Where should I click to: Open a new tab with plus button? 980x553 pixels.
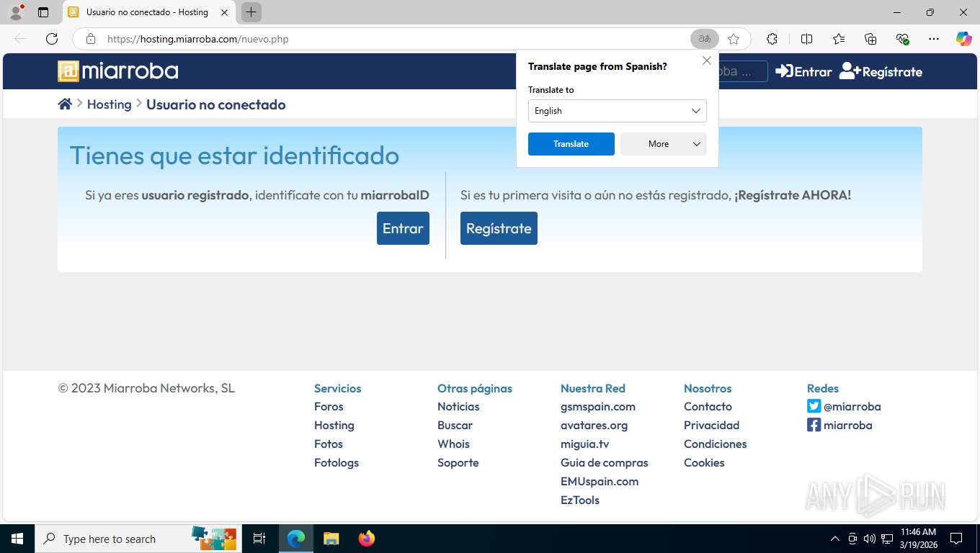pyautogui.click(x=251, y=12)
